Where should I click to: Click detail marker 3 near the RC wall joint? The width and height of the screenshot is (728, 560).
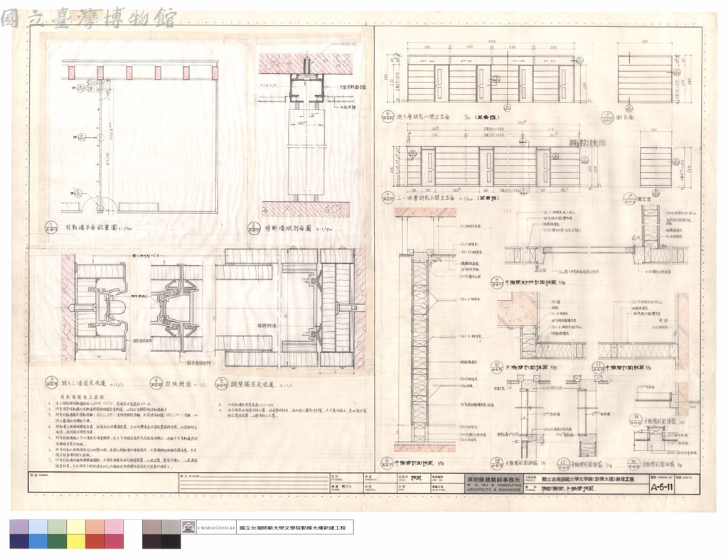[50, 384]
